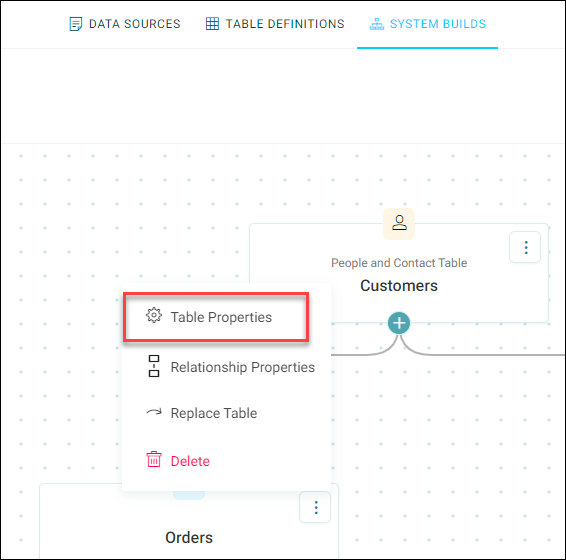This screenshot has height=560, width=566.
Task: Open the Data Sources tab
Action: tap(125, 24)
